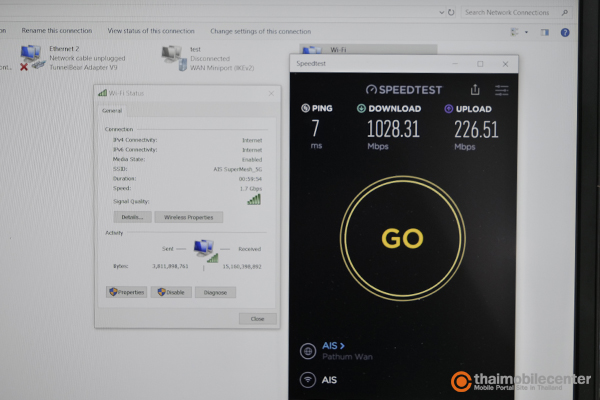
Task: Start the test with the GO button
Action: tap(403, 238)
